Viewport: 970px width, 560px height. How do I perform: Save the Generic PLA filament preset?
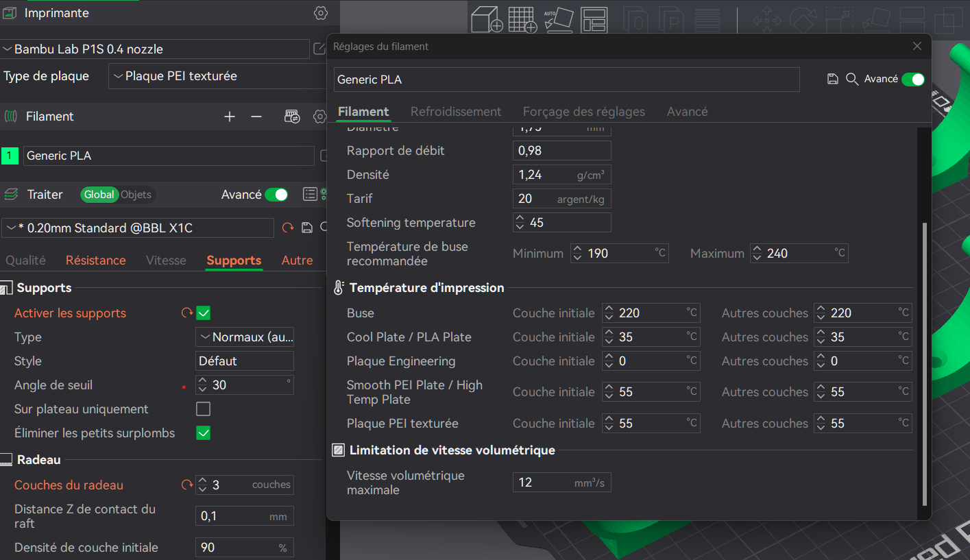(833, 80)
